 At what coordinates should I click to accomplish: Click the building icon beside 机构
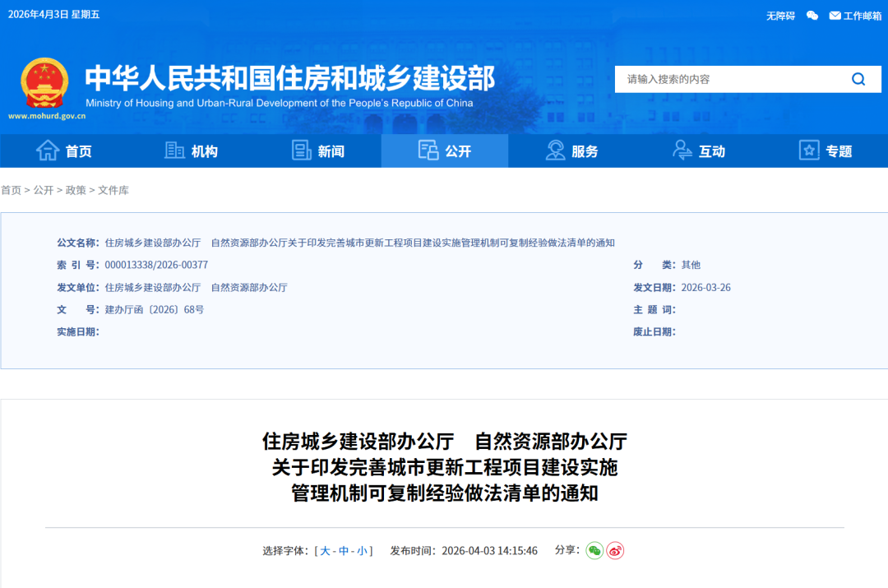coord(174,150)
